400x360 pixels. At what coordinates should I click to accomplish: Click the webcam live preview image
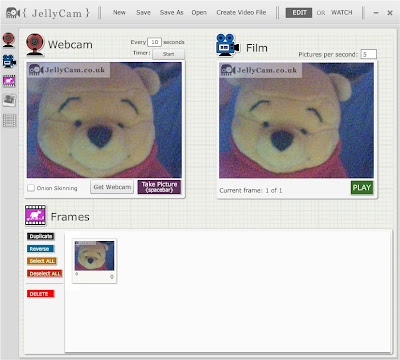(x=104, y=120)
